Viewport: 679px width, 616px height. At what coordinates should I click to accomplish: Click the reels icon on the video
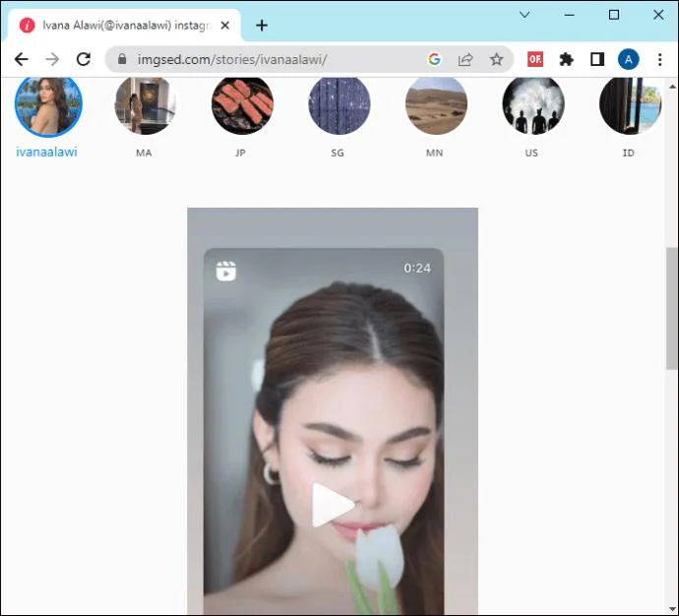tap(226, 271)
